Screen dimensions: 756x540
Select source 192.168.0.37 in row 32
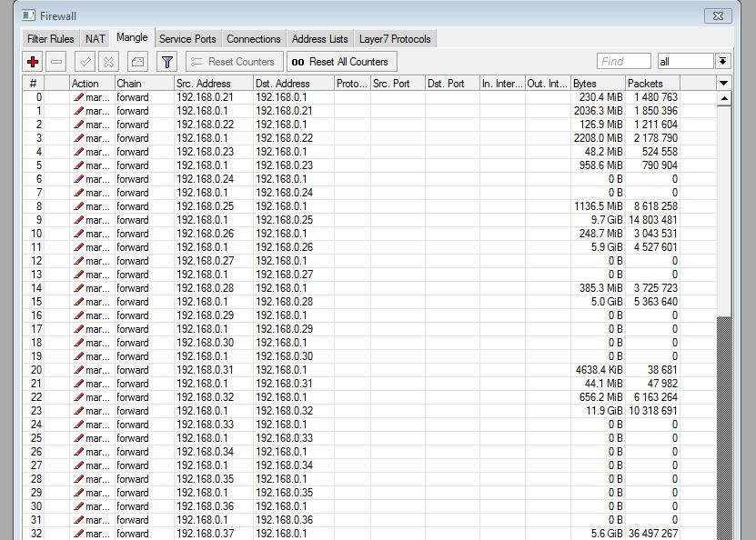click(205, 534)
